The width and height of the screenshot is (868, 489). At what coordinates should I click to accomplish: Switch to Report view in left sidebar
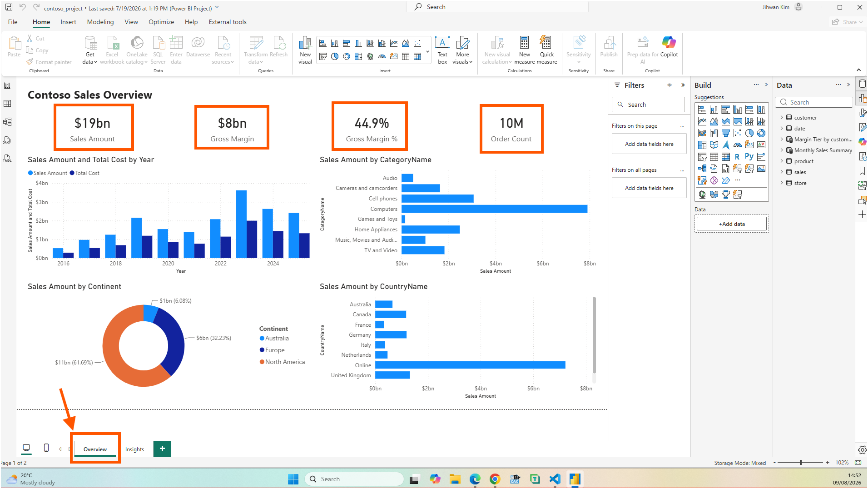7,85
